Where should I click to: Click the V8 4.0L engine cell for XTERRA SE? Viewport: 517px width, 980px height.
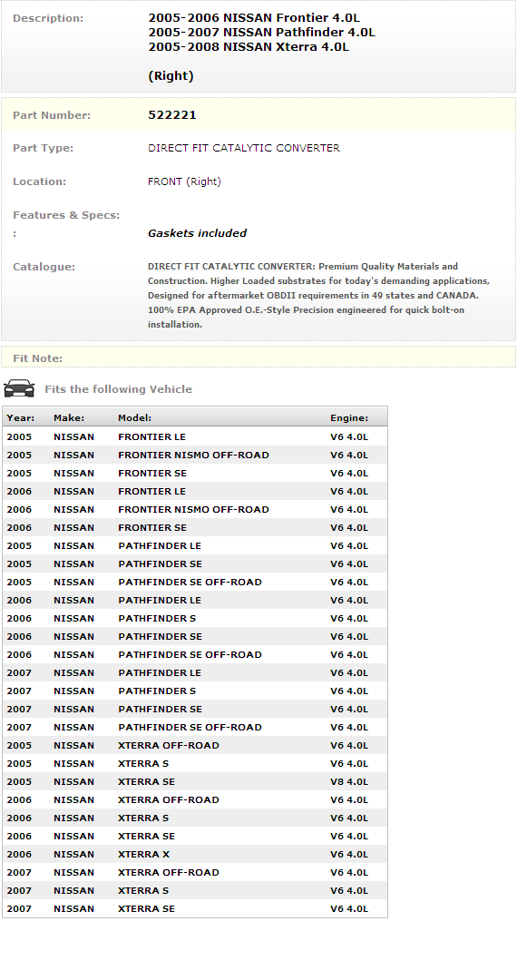[349, 781]
